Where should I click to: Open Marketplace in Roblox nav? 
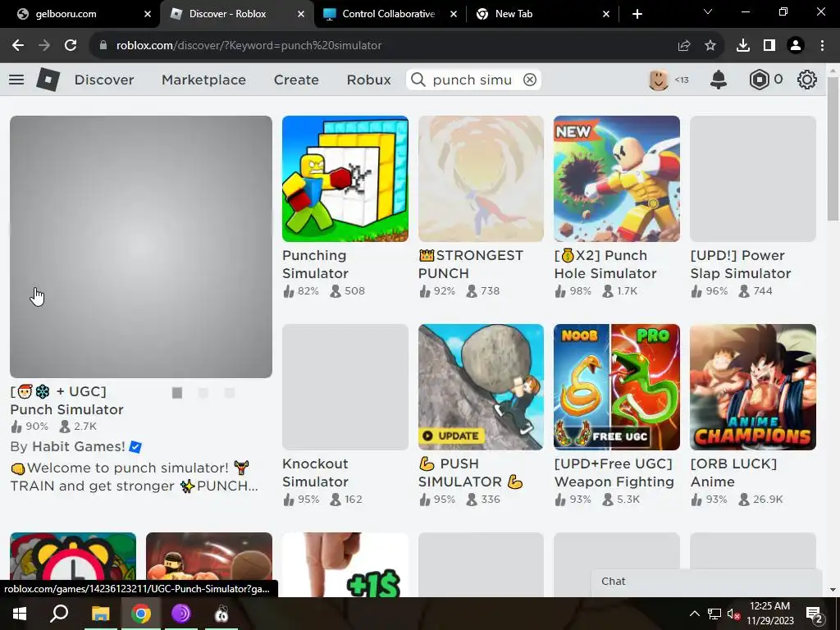[x=203, y=80]
